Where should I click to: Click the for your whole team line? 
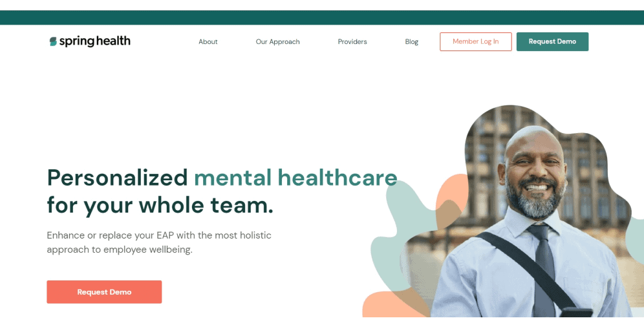[x=160, y=205]
